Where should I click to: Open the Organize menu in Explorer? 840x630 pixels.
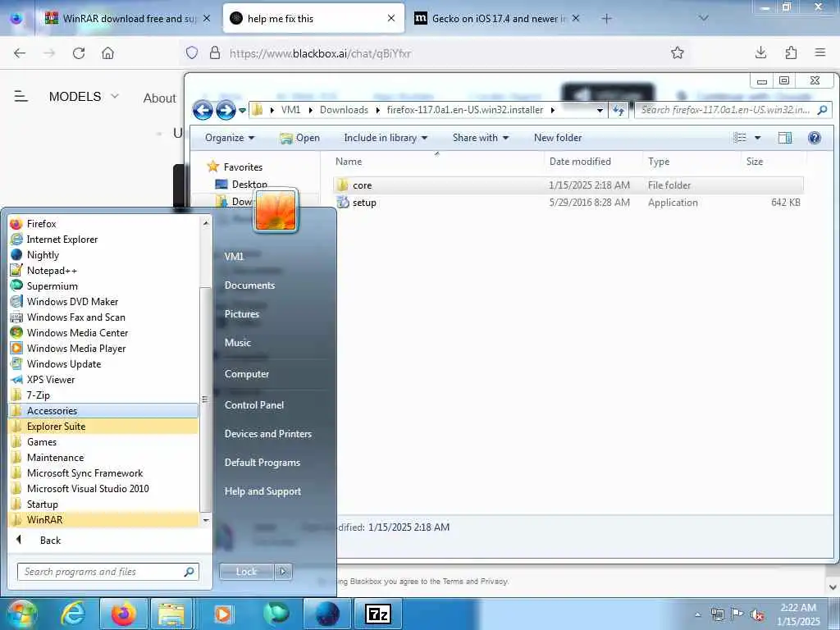click(x=230, y=138)
